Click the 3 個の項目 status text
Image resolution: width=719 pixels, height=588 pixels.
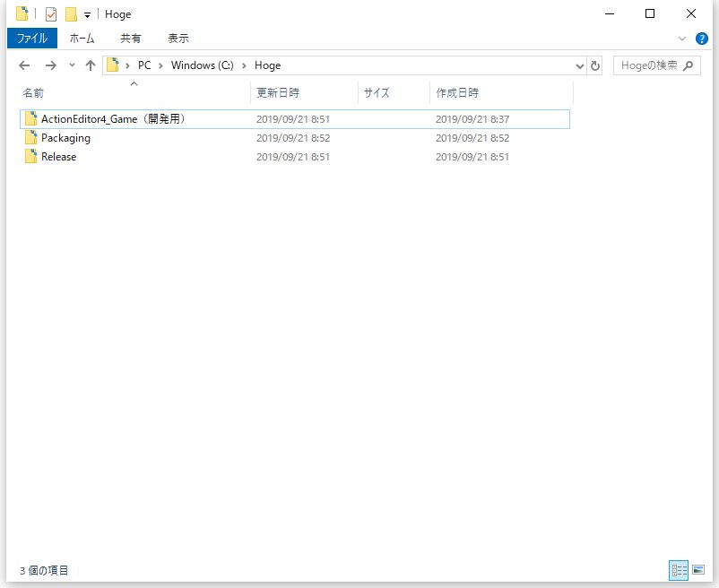44,571
